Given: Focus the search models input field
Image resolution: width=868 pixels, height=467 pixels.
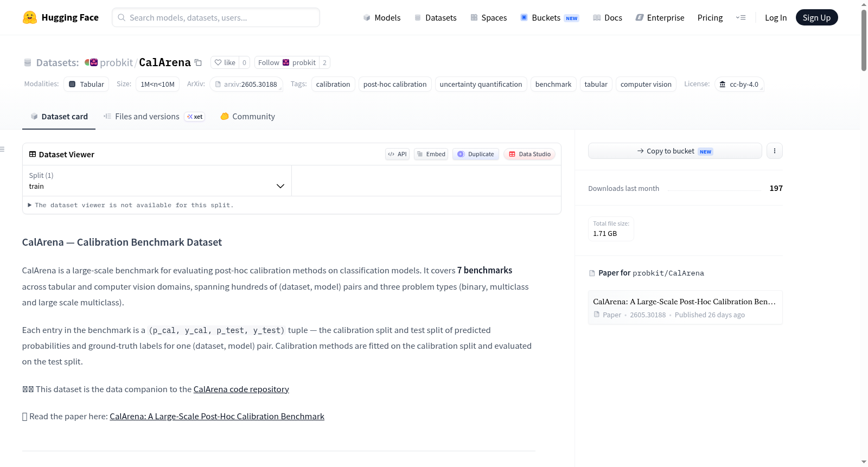Looking at the screenshot, I should click(x=216, y=17).
